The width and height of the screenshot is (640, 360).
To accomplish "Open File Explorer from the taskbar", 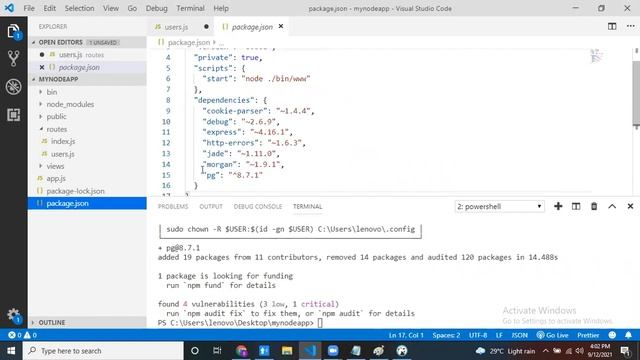I will [x=287, y=351].
